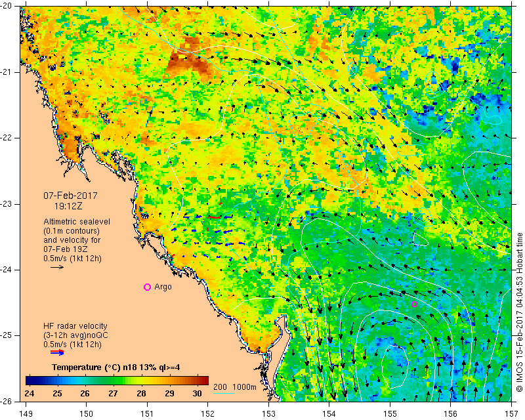Click the cyan 200m contour legend line

224,393
